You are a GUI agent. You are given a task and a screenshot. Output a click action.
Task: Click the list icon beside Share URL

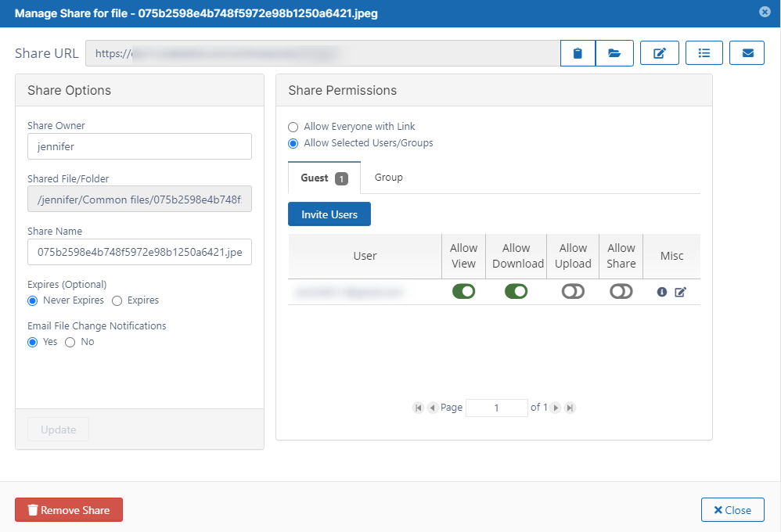tap(704, 53)
